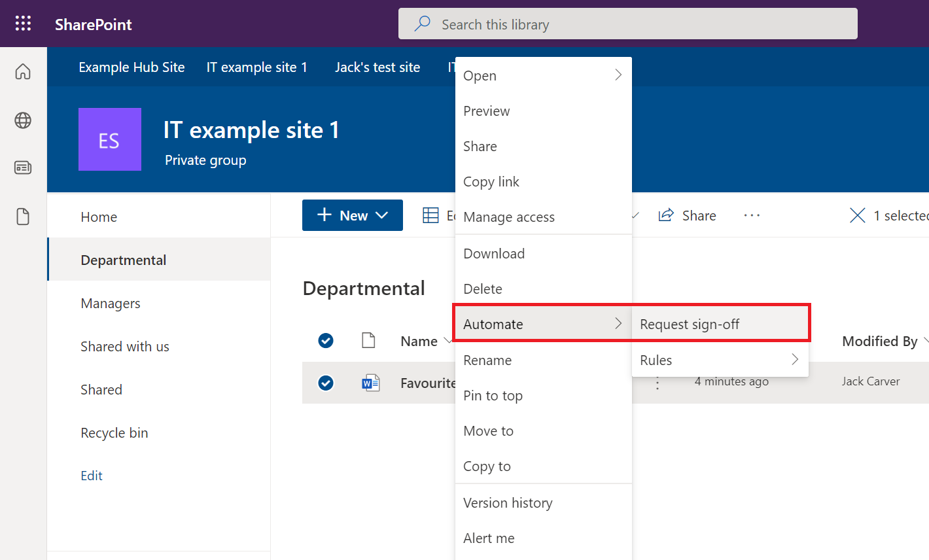Open the New item dropdown
The width and height of the screenshot is (929, 560).
[382, 215]
